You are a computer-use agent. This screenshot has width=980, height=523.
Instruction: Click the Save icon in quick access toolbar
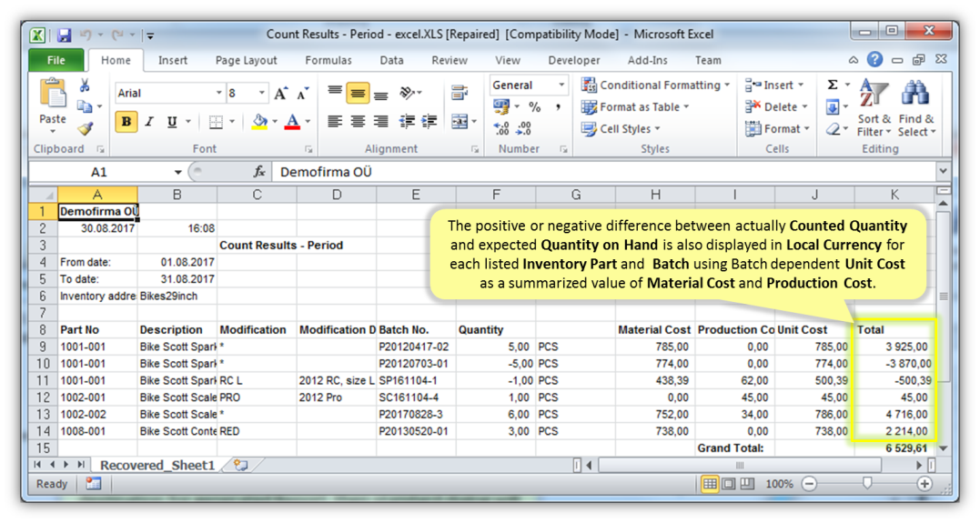point(64,35)
